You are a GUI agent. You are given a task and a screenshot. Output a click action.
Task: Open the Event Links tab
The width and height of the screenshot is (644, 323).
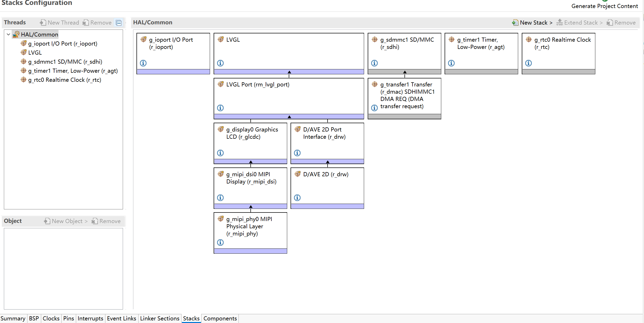pos(121,318)
